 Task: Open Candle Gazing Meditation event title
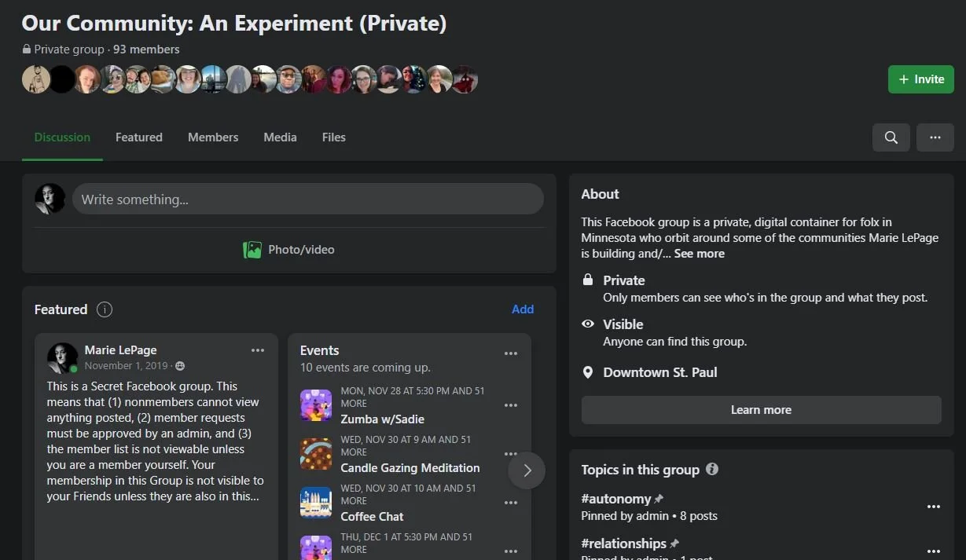click(x=410, y=468)
